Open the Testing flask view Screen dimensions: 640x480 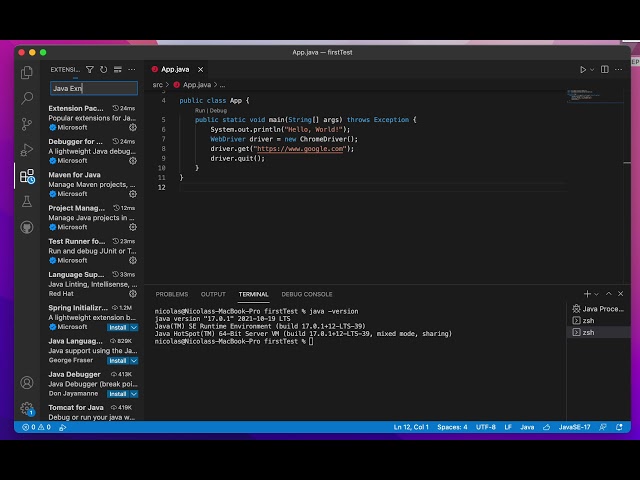pyautogui.click(x=27, y=201)
